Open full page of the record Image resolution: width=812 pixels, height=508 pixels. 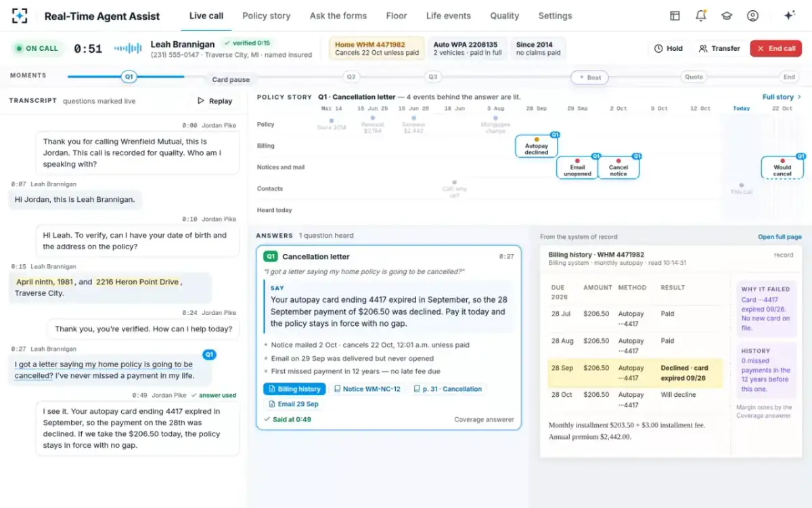point(780,237)
